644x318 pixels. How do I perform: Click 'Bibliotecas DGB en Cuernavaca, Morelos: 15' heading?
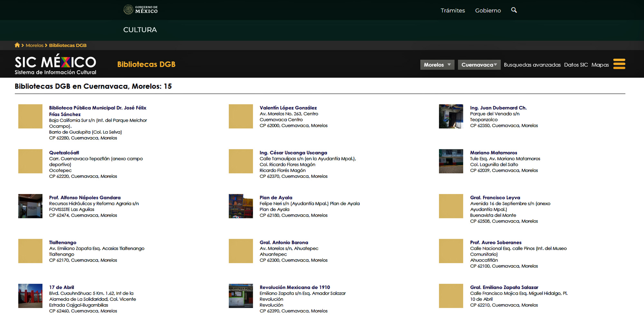[93, 86]
